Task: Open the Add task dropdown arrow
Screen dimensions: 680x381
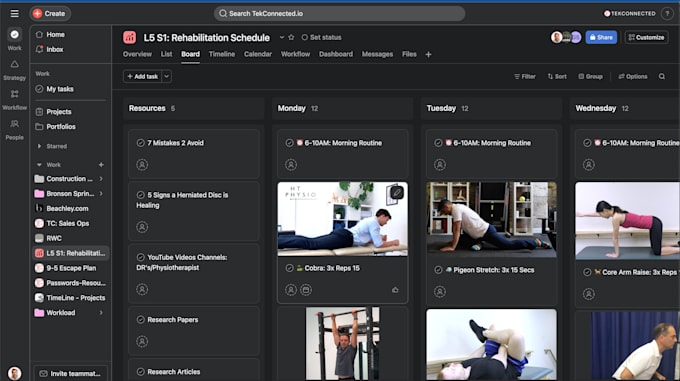Action: [x=167, y=76]
